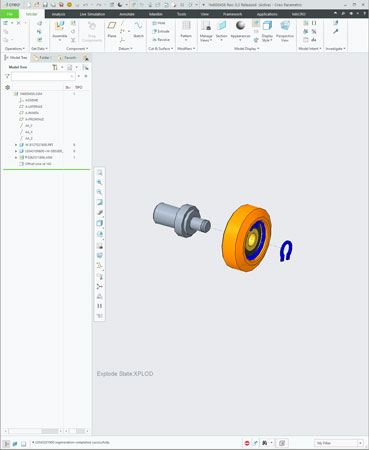Switch to the Framework ribbon tab
This screenshot has width=369, height=450.
233,14
